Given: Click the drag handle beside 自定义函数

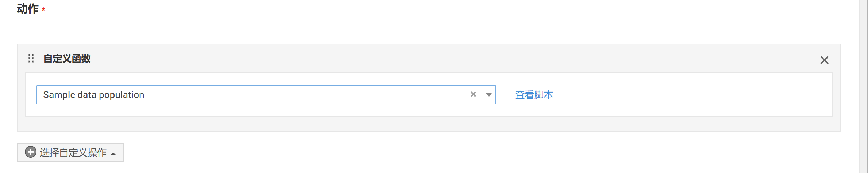Looking at the screenshot, I should coord(31,59).
